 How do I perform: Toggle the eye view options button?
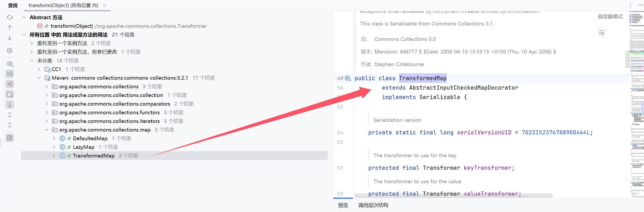pyautogui.click(x=10, y=64)
